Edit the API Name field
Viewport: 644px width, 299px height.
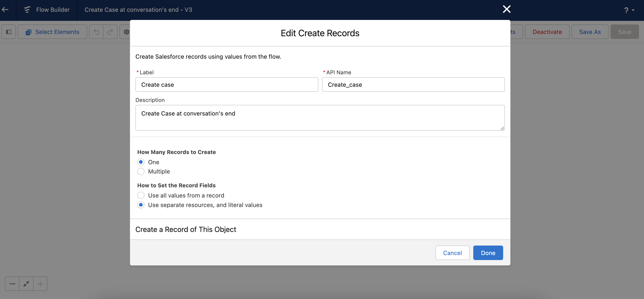413,84
